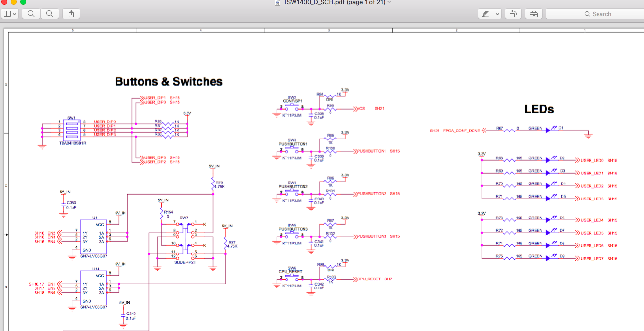Select the LEDs section heading
This screenshot has height=331, width=644.
(539, 109)
